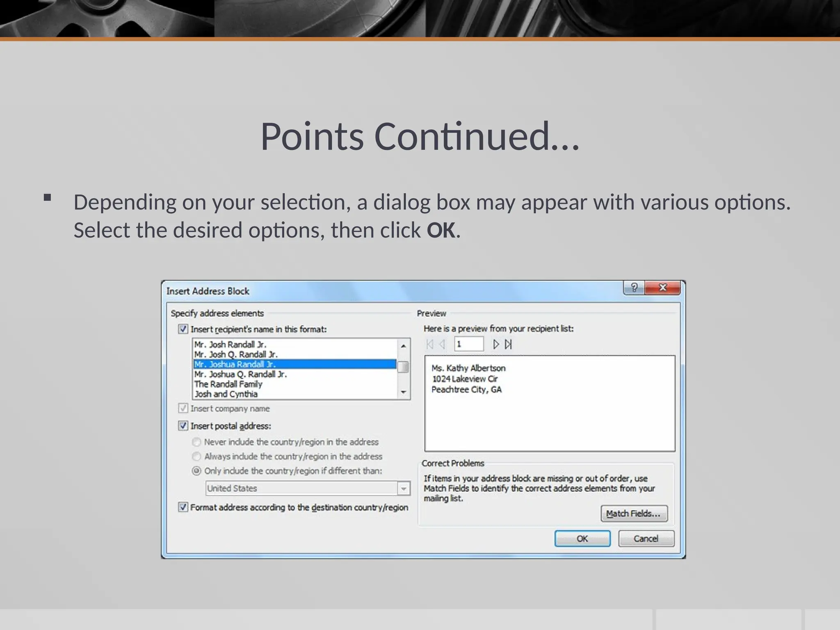Toggle the Insert postal address checkbox
840x630 pixels.
pos(183,426)
